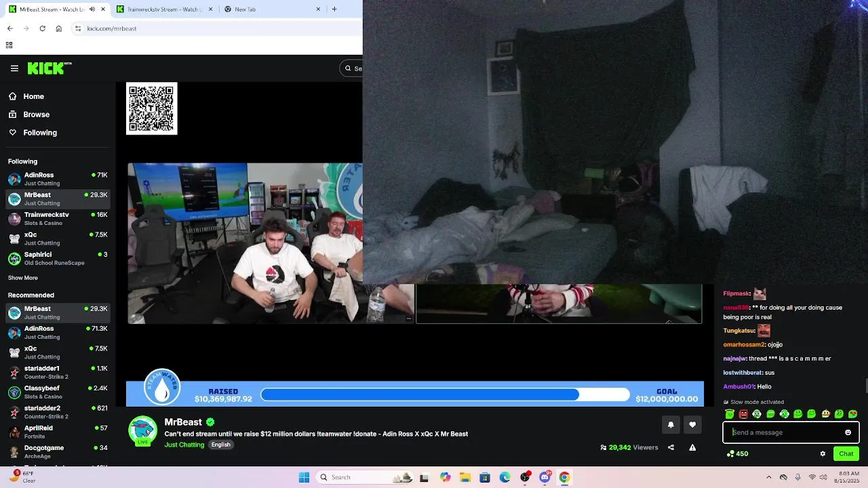Open Trainwreckstv channel in sidebar
The image size is (868, 488).
tap(58, 219)
